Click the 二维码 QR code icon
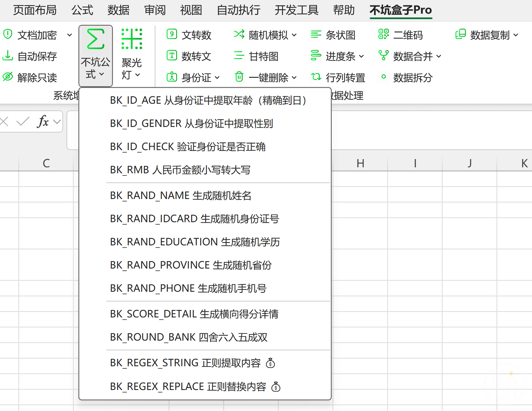The height and width of the screenshot is (411, 532). pyautogui.click(x=383, y=34)
